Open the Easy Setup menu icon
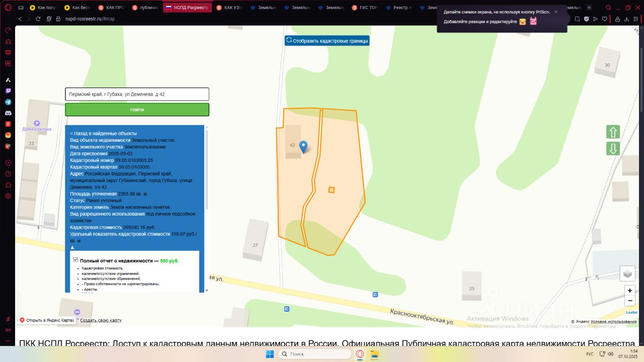Screen dimensions: 644x362 pos(636,19)
